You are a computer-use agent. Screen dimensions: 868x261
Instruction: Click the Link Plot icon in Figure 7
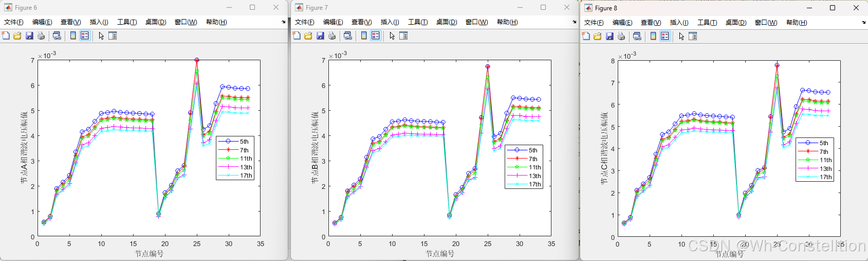point(348,36)
